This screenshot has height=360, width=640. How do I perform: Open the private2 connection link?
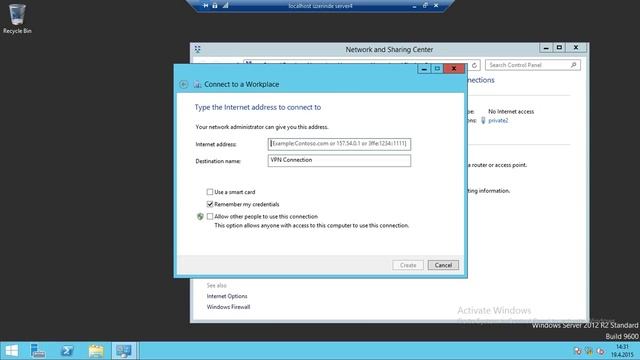click(x=498, y=120)
